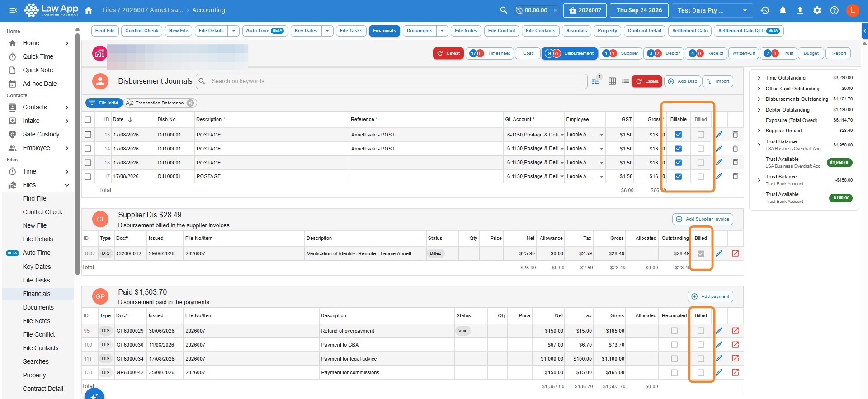This screenshot has width=868, height=399.
Task: Click the filter sliders icon beside search box
Action: point(595,81)
